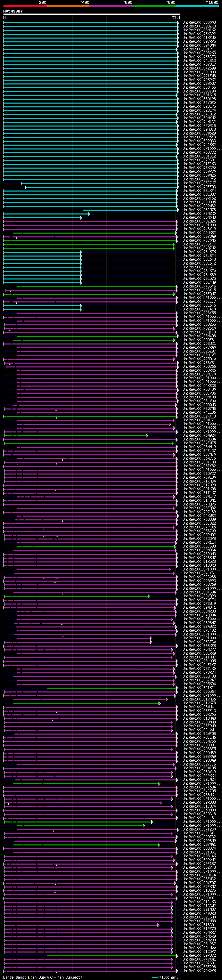This screenshot has height=980, width=222.
Task: Select the UniRef100_A6EEJ7 hit label
Action: coord(199,302)
